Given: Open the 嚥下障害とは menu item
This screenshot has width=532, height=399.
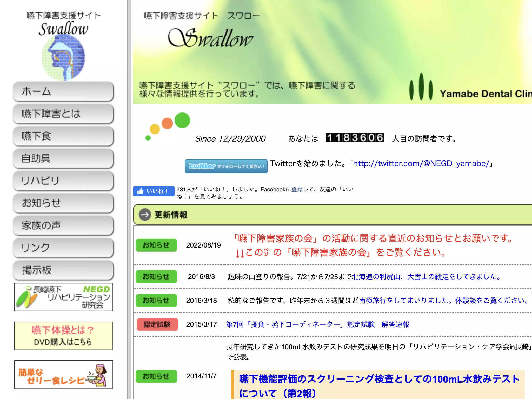Looking at the screenshot, I should (63, 114).
